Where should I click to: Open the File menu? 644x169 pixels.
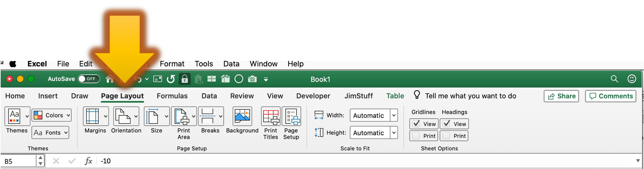pos(63,64)
